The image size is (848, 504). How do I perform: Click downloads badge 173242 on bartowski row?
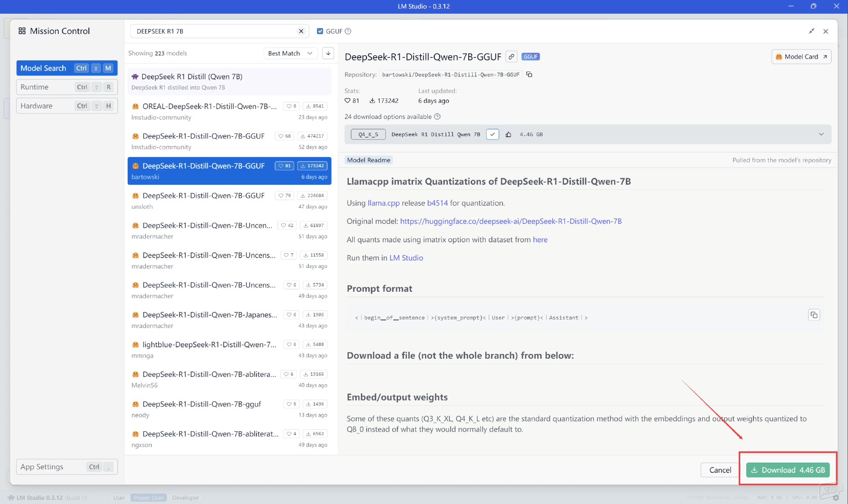(x=312, y=166)
